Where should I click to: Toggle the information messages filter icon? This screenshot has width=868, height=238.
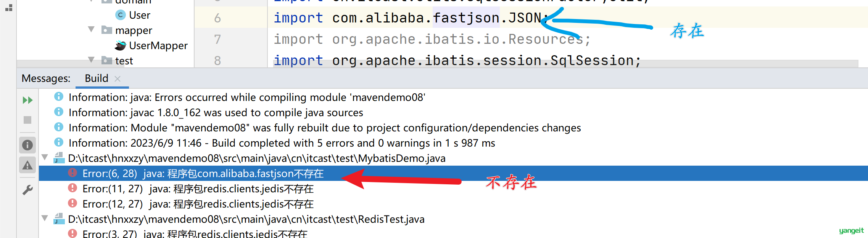[27, 145]
